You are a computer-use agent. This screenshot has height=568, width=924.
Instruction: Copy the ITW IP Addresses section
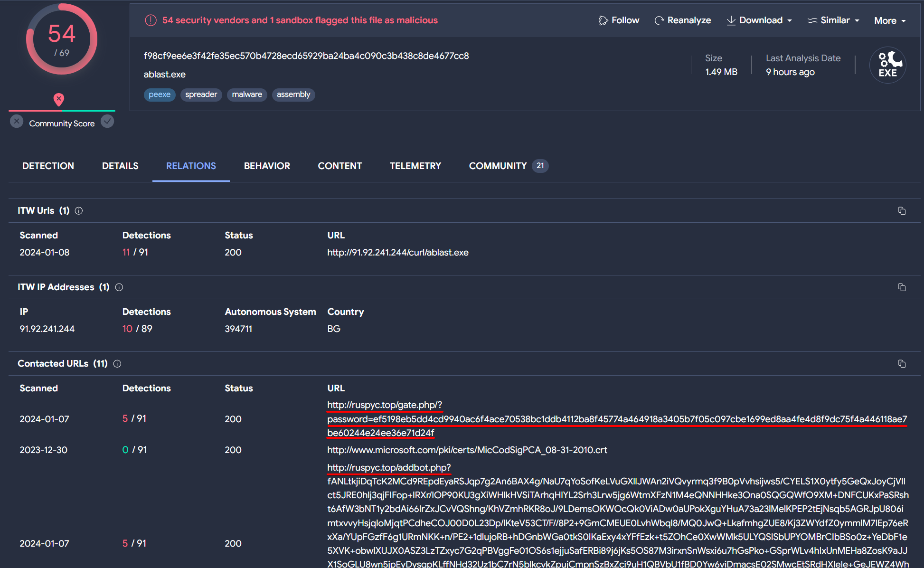point(902,287)
